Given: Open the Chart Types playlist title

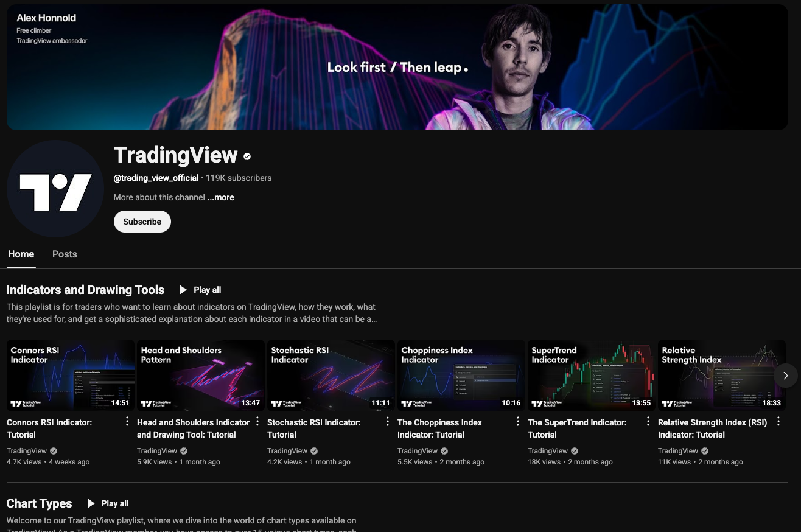Looking at the screenshot, I should tap(39, 503).
